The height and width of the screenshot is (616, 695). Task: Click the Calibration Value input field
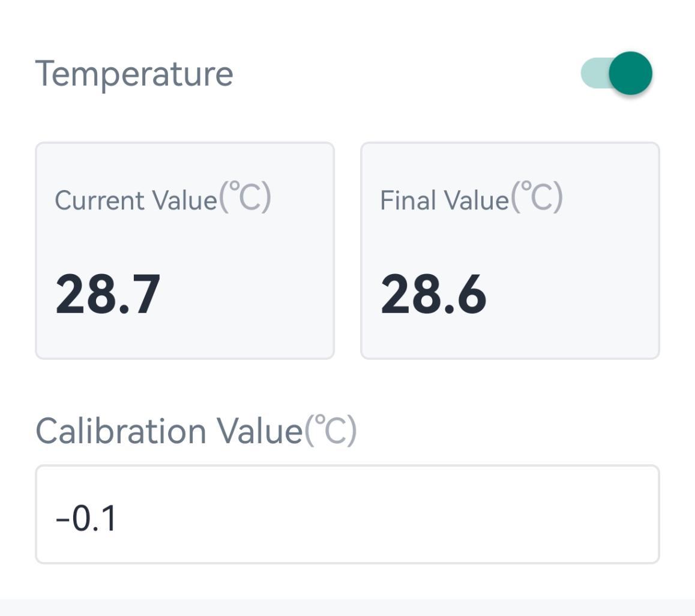coord(347,514)
